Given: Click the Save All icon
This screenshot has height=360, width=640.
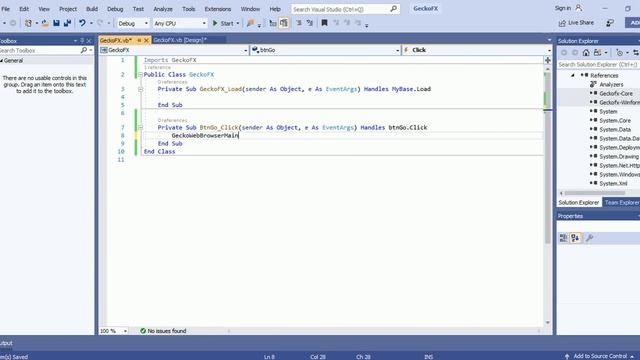Looking at the screenshot, I should point(67,23).
